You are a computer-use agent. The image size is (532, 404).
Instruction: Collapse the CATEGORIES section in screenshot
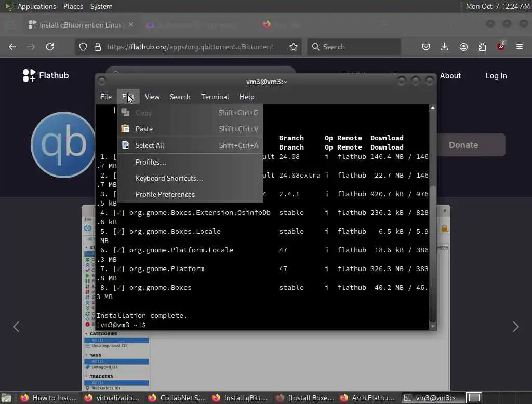pos(86,334)
